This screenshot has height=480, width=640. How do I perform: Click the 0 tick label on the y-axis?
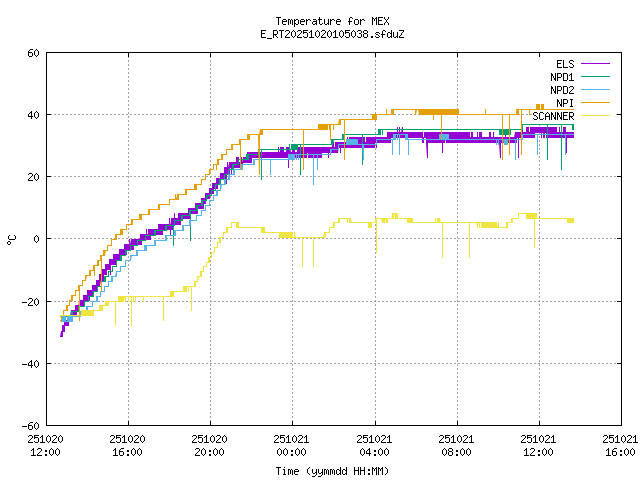coord(37,239)
